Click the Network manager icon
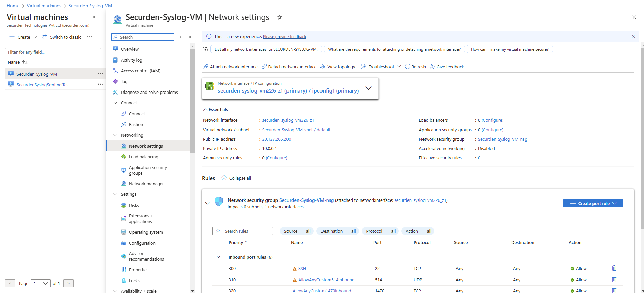 tap(124, 184)
